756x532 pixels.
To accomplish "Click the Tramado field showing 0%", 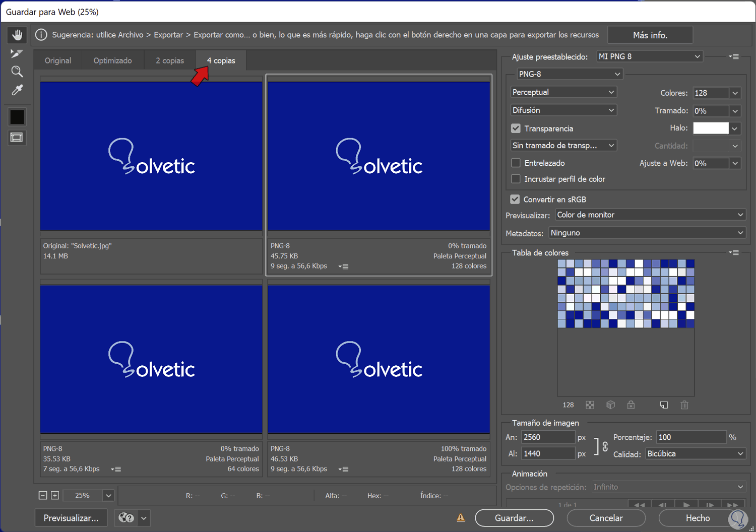I will click(711, 111).
